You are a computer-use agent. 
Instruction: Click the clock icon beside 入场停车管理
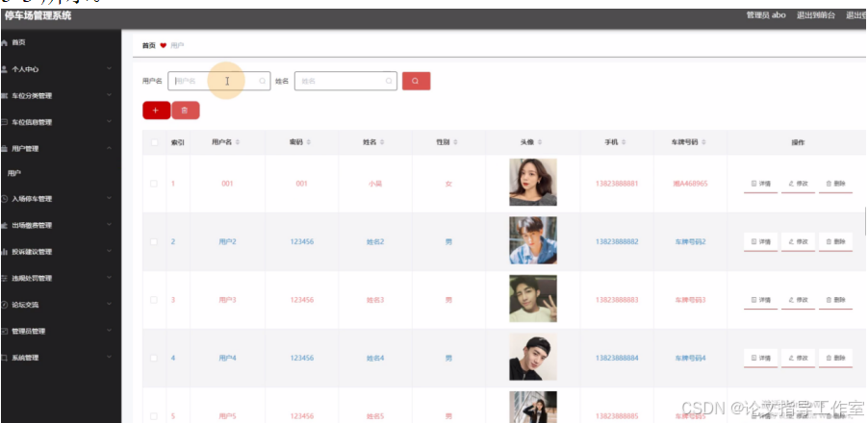click(4, 198)
